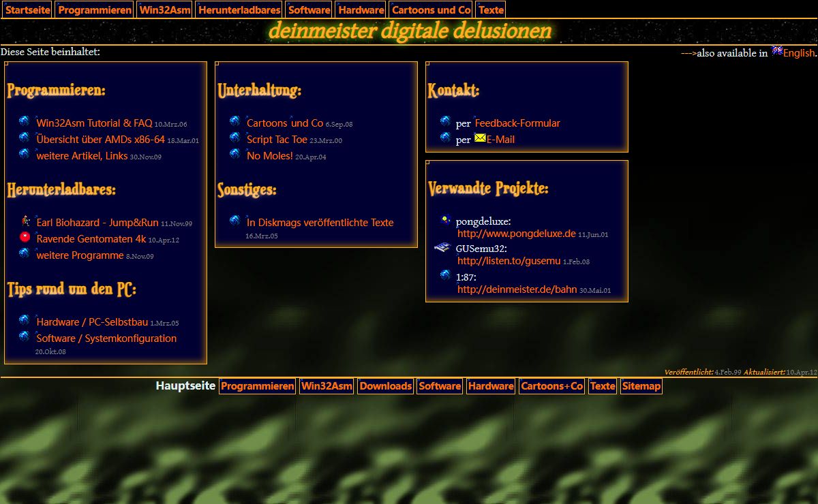Open Script Tac Toe link
This screenshot has height=504, width=818.
tap(277, 140)
